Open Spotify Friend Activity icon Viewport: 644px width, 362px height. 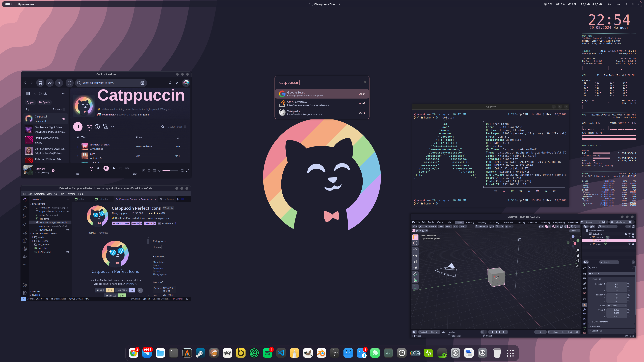pos(177,83)
